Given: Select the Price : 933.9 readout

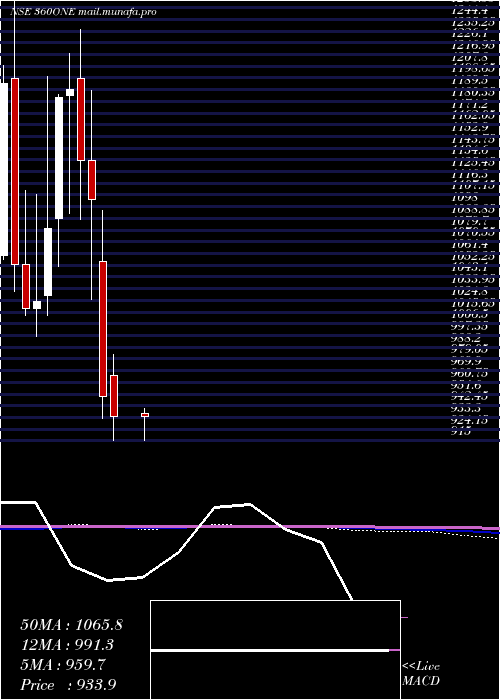Looking at the screenshot, I should click(69, 685).
